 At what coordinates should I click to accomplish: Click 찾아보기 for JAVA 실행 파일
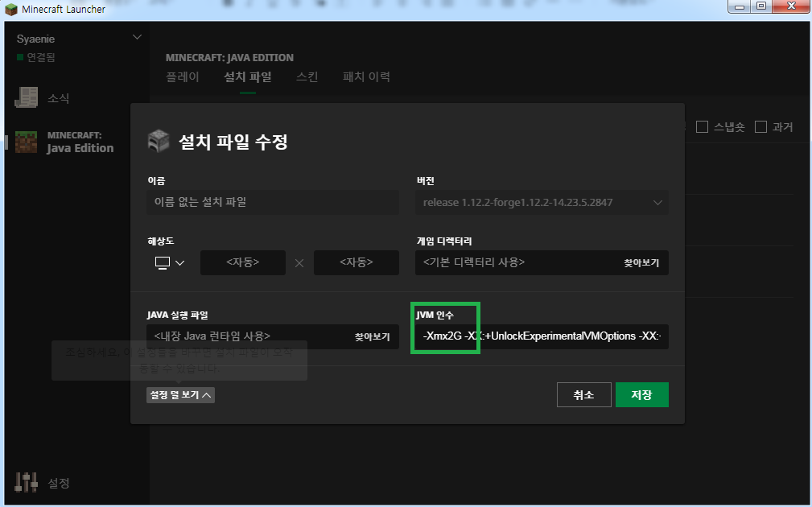pos(372,336)
